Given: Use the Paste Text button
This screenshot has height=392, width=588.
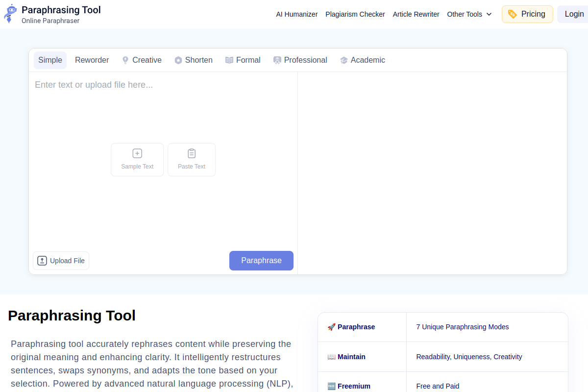Looking at the screenshot, I should [x=192, y=160].
